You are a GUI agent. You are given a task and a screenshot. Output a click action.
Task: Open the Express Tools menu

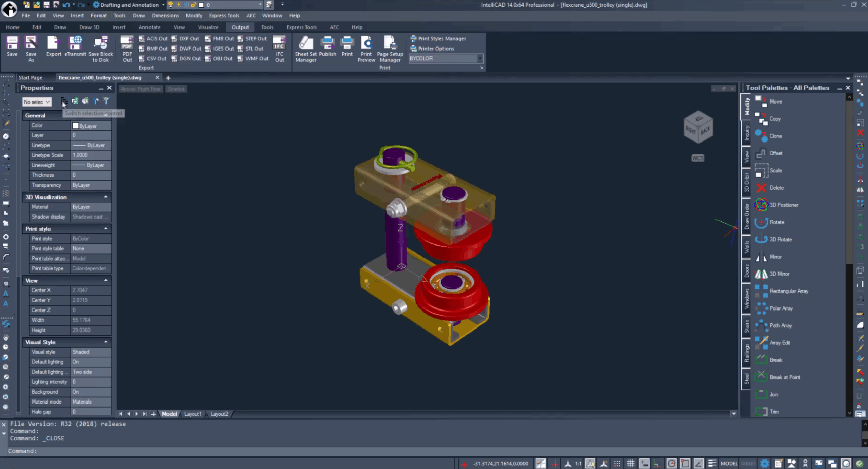pyautogui.click(x=224, y=15)
